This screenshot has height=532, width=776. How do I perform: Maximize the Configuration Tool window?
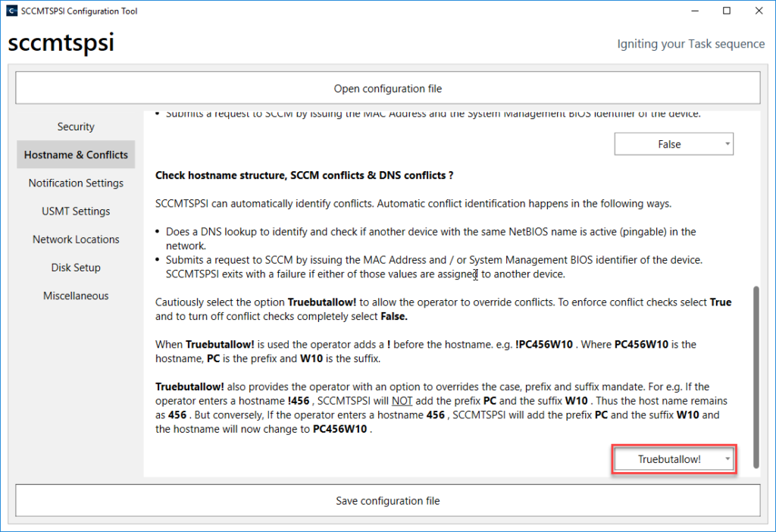click(727, 11)
